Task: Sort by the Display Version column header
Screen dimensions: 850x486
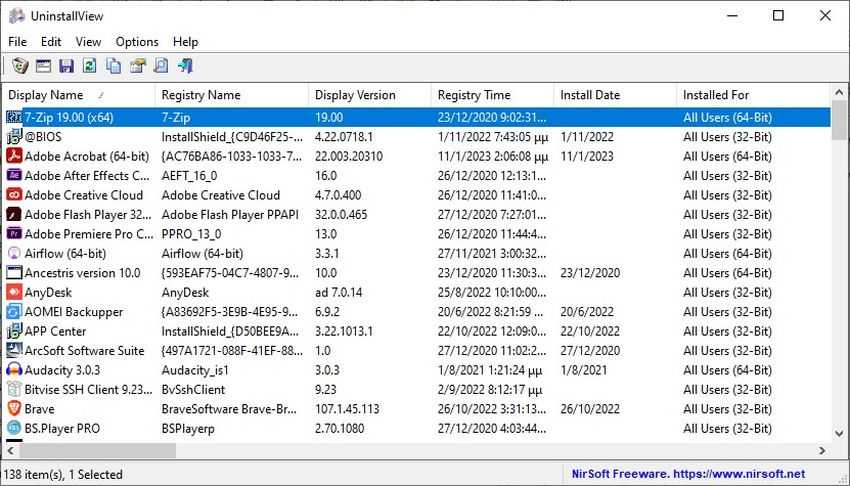Action: (370, 95)
